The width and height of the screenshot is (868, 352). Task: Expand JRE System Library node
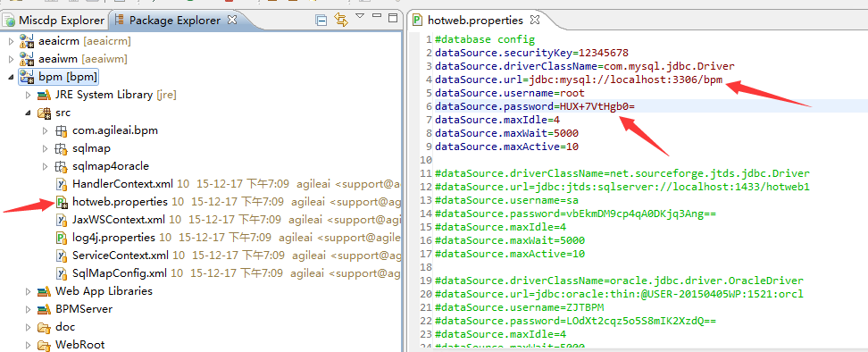[29, 95]
